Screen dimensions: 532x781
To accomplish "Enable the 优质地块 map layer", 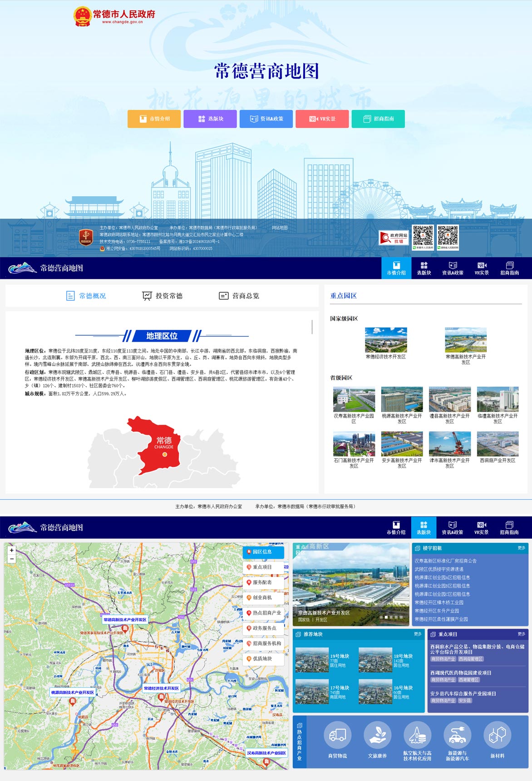I will pos(263,658).
